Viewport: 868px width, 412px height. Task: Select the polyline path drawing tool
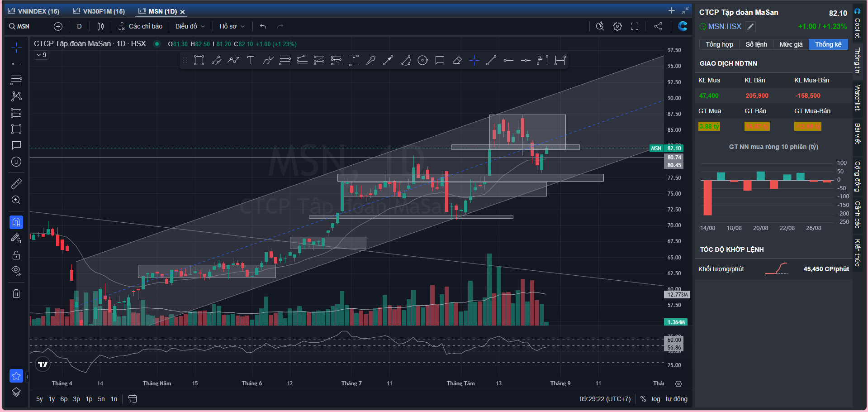tap(233, 60)
